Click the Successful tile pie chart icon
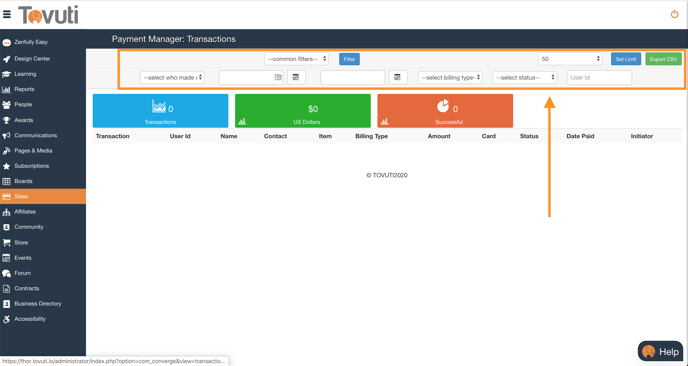Screen dimensions: 688x366 point(443,106)
